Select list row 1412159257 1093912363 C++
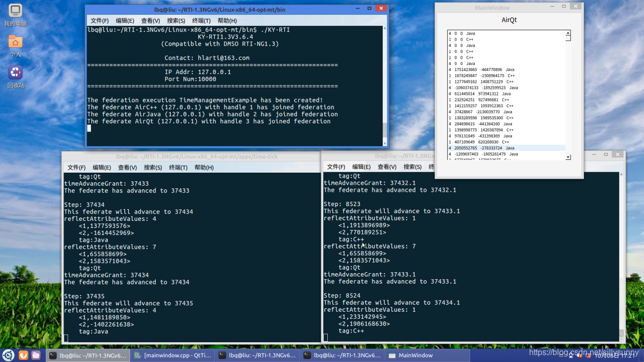Image resolution: width=644 pixels, height=362 pixels. point(506,106)
